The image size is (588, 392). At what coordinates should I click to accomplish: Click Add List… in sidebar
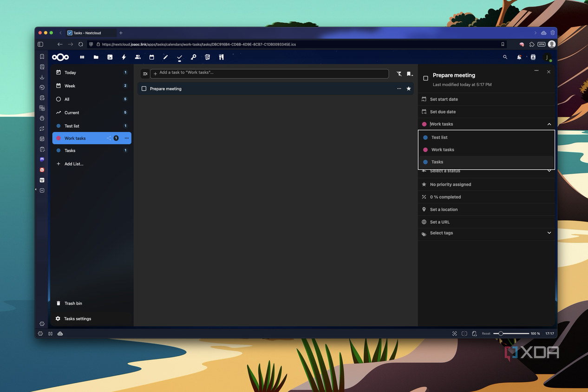tap(91, 164)
